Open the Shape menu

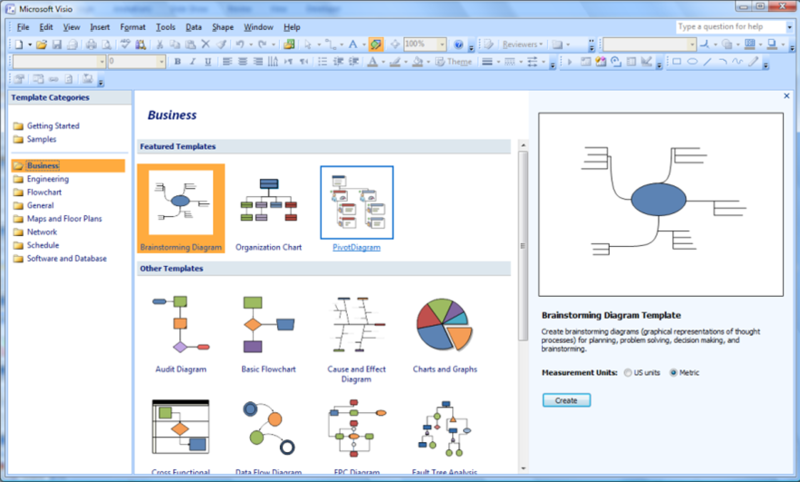(222, 27)
